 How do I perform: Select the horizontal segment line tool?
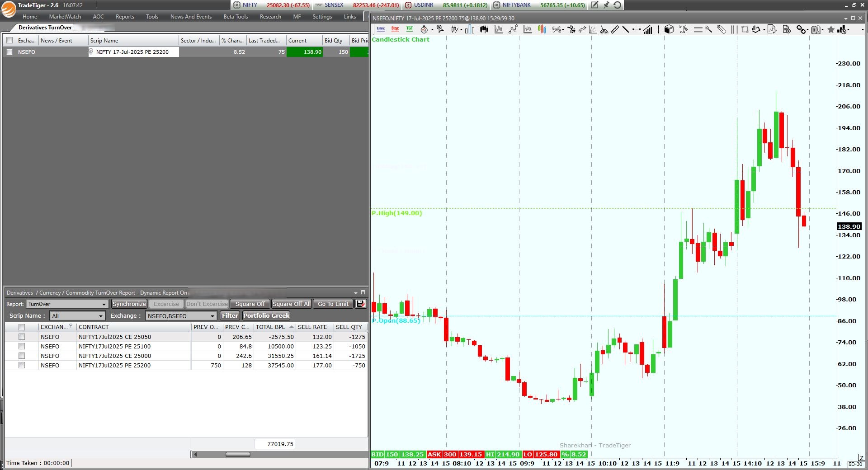tap(637, 29)
